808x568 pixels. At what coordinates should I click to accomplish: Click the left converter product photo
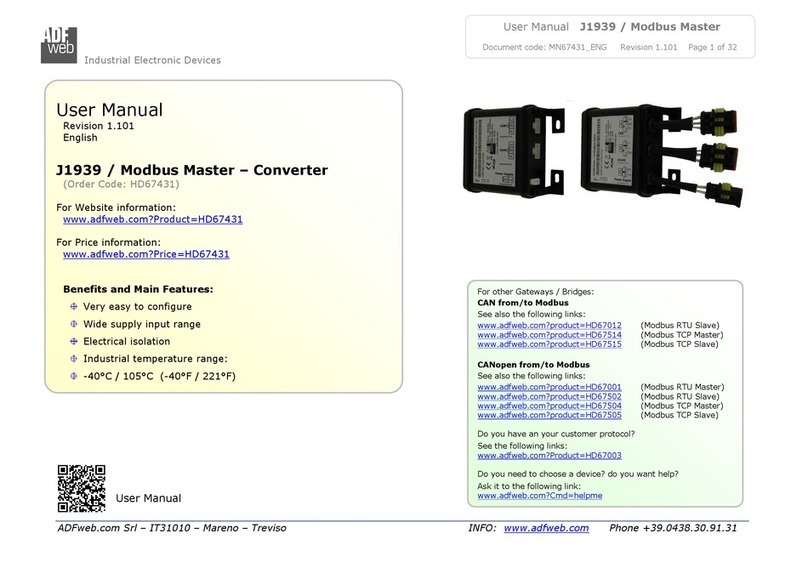tap(514, 151)
